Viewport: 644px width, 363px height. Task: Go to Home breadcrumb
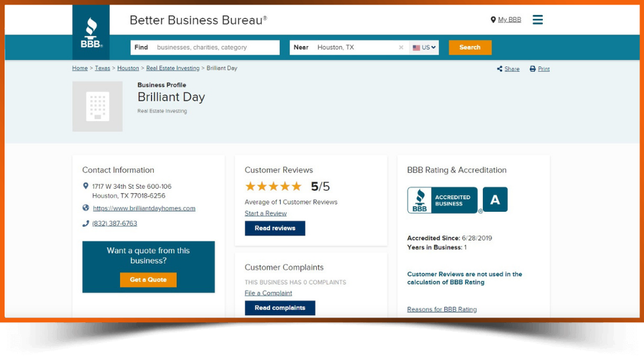80,68
